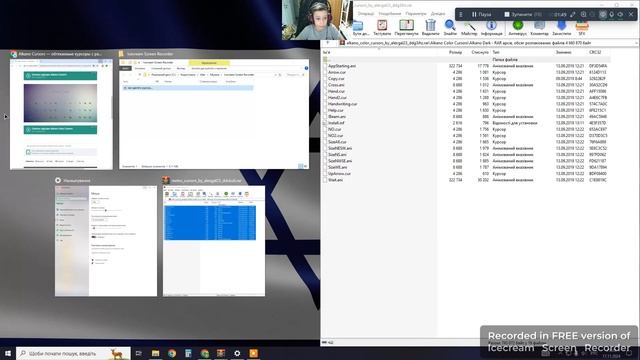Click the recorder webcam settings icon
This screenshot has width=640, height=360.
tap(602, 14)
